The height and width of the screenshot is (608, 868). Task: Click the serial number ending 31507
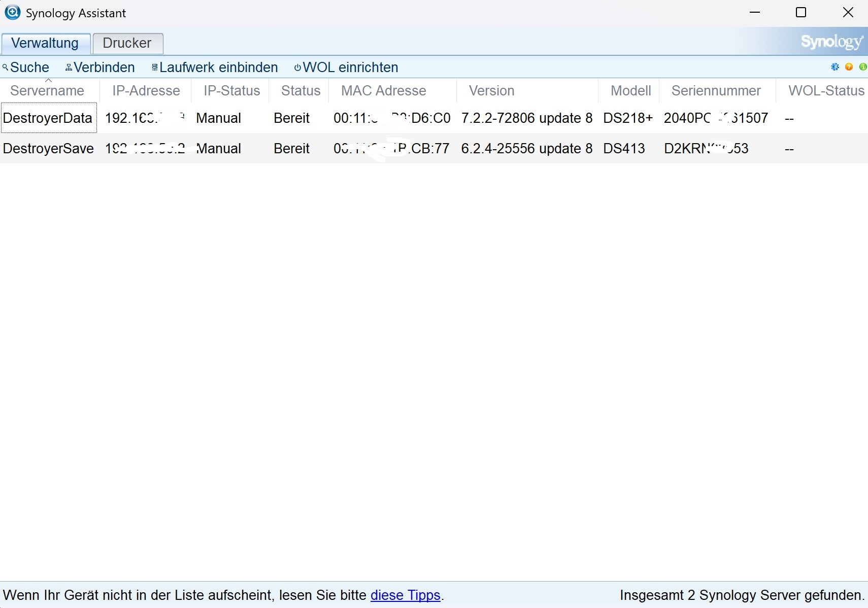click(x=716, y=118)
